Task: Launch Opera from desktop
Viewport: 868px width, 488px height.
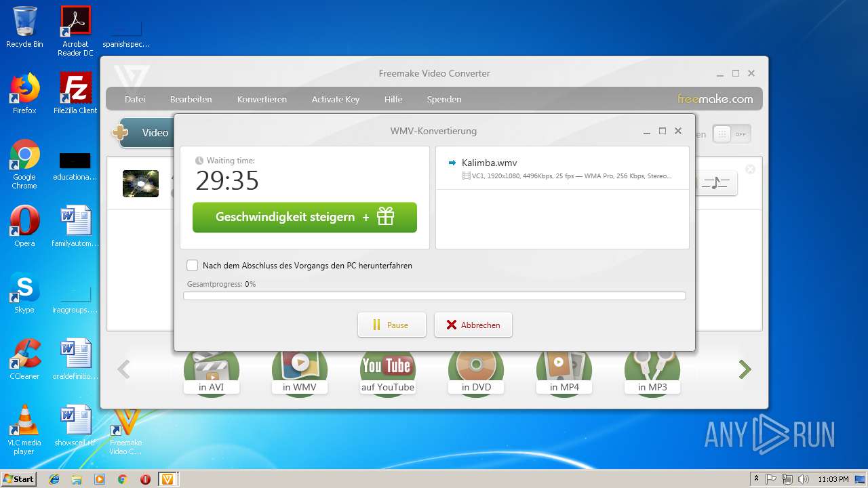Action: 24,226
